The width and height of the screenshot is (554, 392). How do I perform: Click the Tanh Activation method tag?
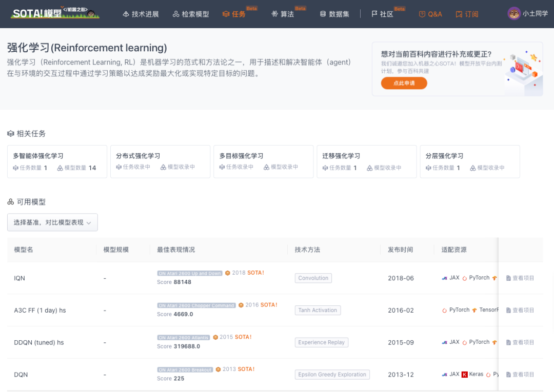pyautogui.click(x=318, y=310)
